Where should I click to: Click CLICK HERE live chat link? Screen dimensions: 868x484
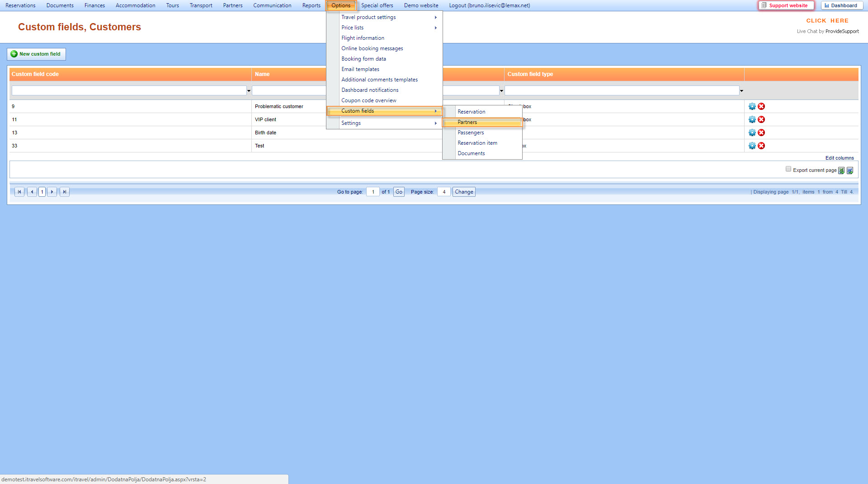pos(827,21)
